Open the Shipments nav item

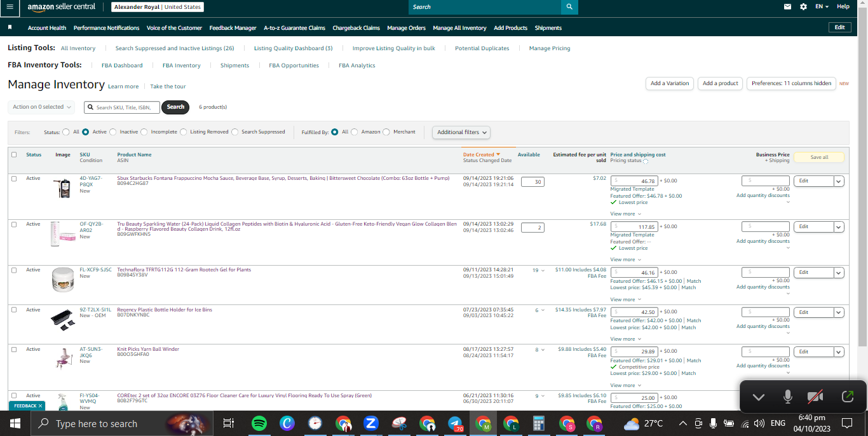(548, 28)
